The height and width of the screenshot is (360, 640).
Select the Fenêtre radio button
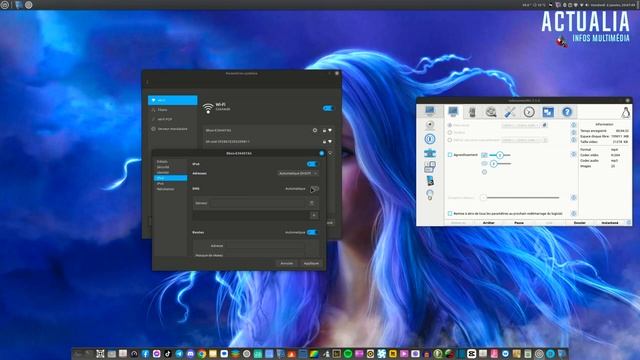(x=450, y=133)
